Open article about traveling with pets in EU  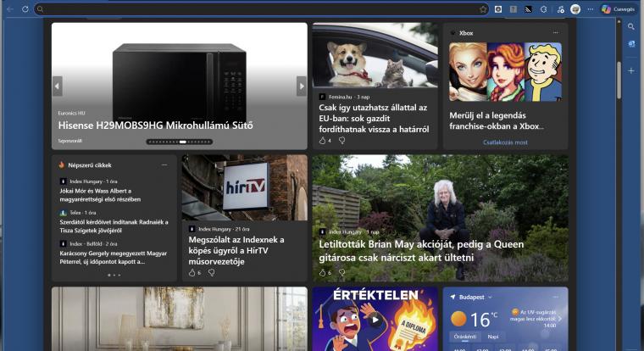pos(374,119)
